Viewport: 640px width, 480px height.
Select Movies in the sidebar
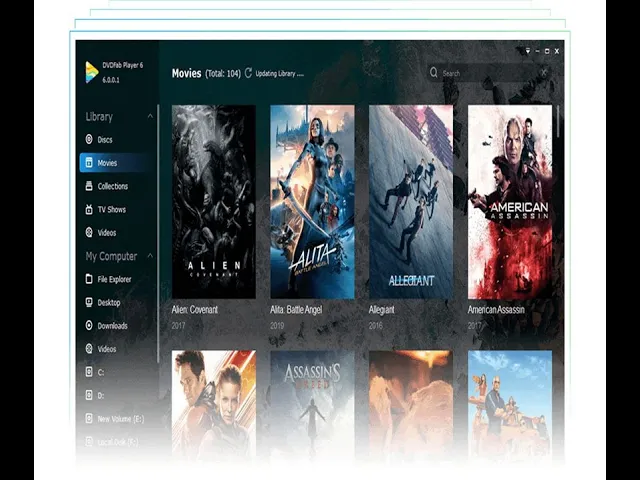coord(118,162)
